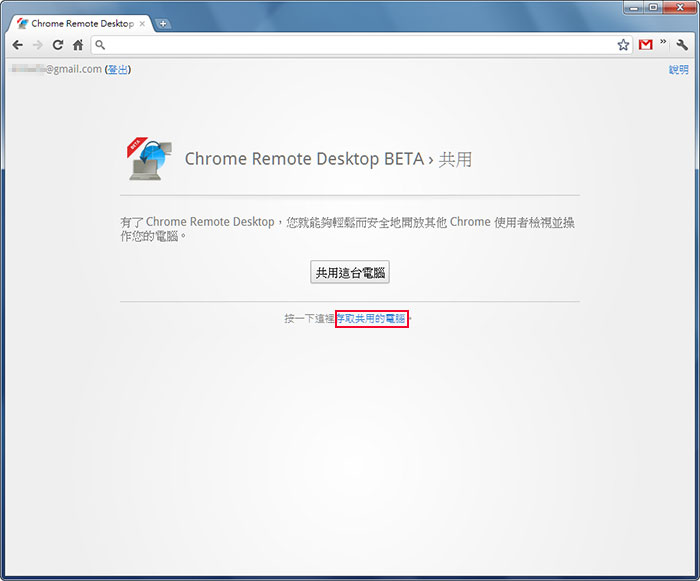Screen dimensions: 700x581
Task: Show hidden extensions via double chevron
Action: [x=663, y=42]
